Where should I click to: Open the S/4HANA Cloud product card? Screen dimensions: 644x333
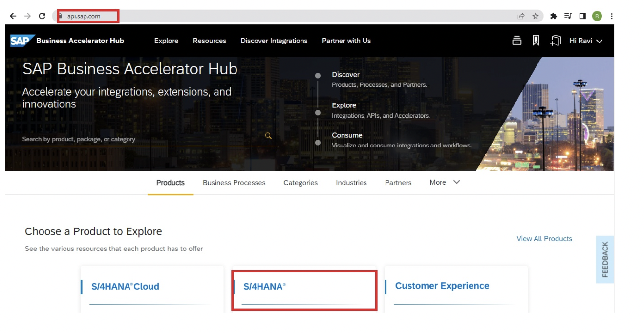pos(152,289)
